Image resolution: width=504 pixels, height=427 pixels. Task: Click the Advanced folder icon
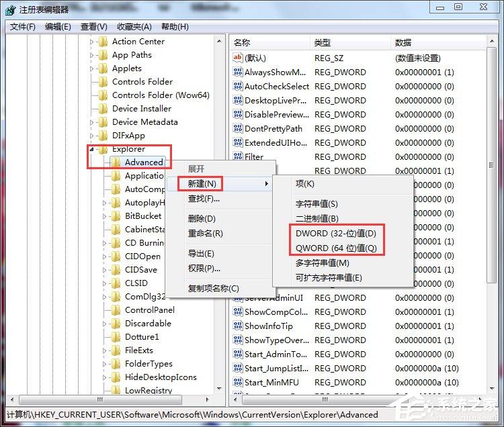tap(116, 162)
